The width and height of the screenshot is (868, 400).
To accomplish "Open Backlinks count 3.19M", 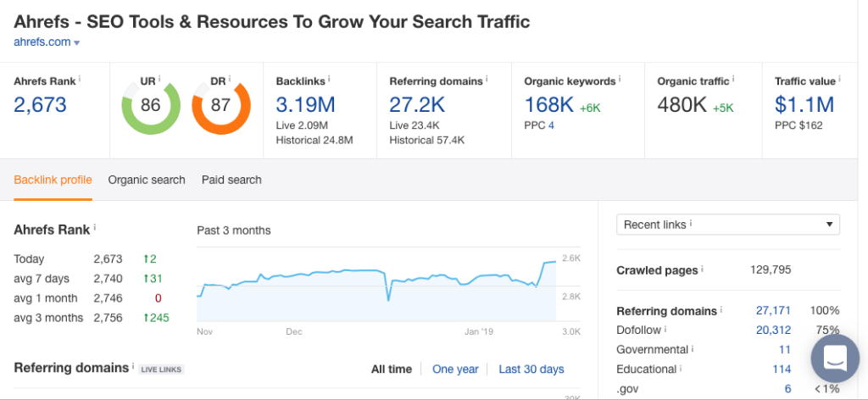I will click(305, 104).
